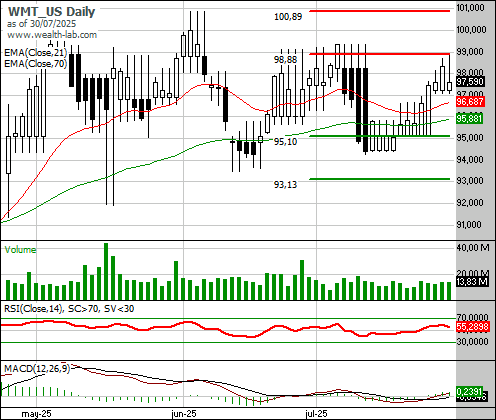
Task: Click the 92,000 price axis value
Action: (x=470, y=203)
